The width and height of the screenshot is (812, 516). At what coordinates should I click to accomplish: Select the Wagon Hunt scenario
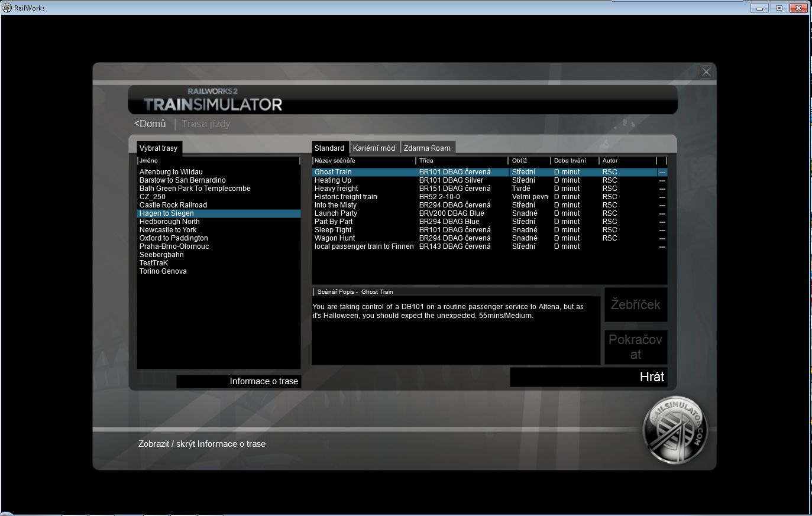click(x=489, y=238)
